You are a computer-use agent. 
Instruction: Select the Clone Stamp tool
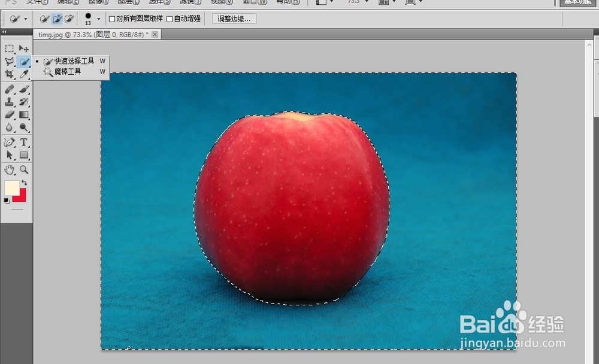pyautogui.click(x=9, y=102)
